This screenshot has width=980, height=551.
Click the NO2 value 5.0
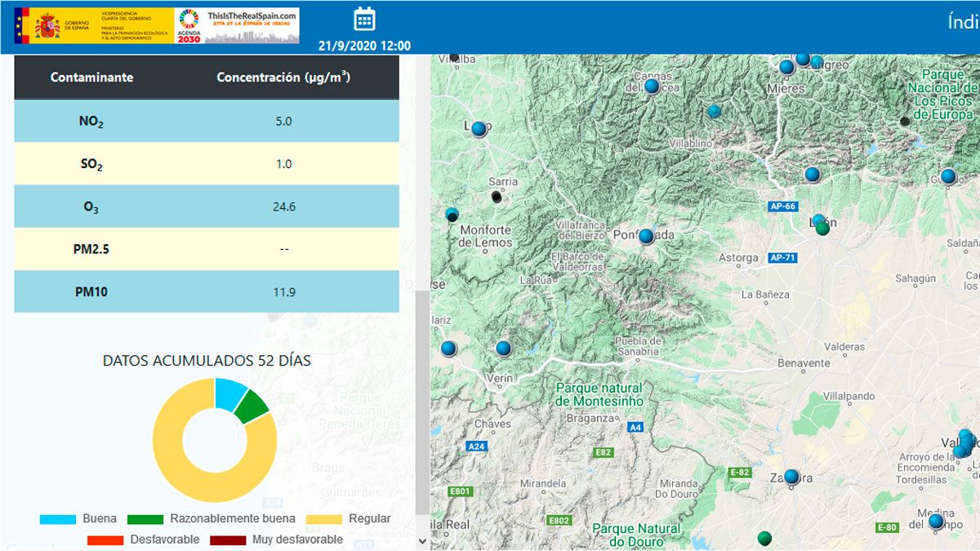283,121
